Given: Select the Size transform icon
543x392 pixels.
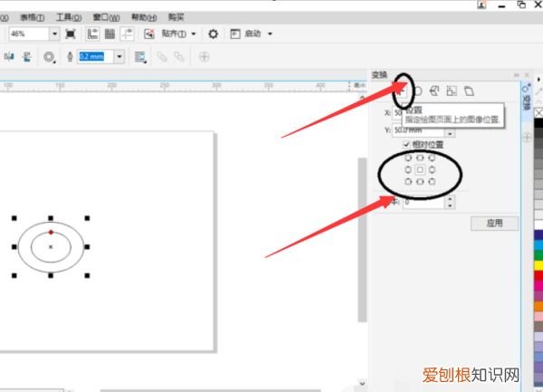Looking at the screenshot, I should (x=452, y=91).
